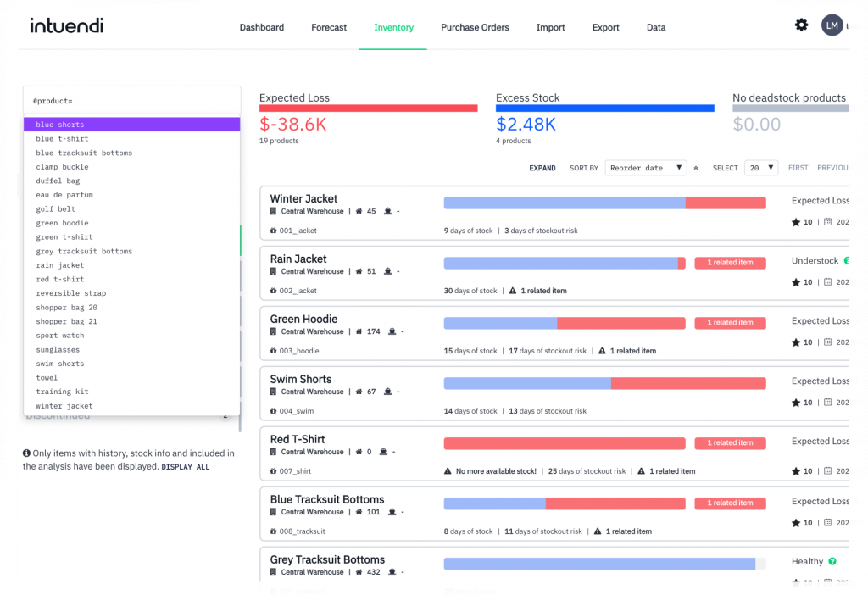Click the warning triangle beside Rain Jacket related item
Viewport: 868px width, 606px height.
[x=513, y=291]
